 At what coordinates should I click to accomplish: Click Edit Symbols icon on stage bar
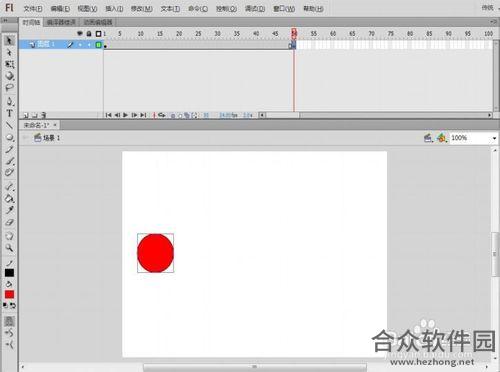[442, 138]
